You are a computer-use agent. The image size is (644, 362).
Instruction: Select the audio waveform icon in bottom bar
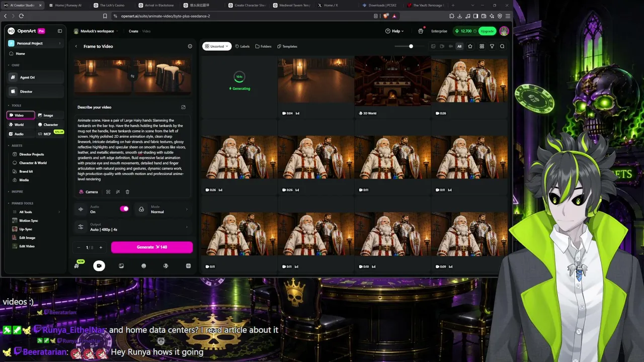pyautogui.click(x=188, y=266)
